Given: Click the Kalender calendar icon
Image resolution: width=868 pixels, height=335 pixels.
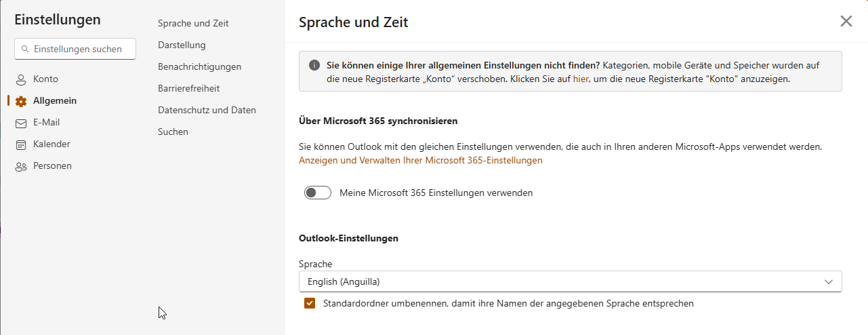Looking at the screenshot, I should (21, 144).
